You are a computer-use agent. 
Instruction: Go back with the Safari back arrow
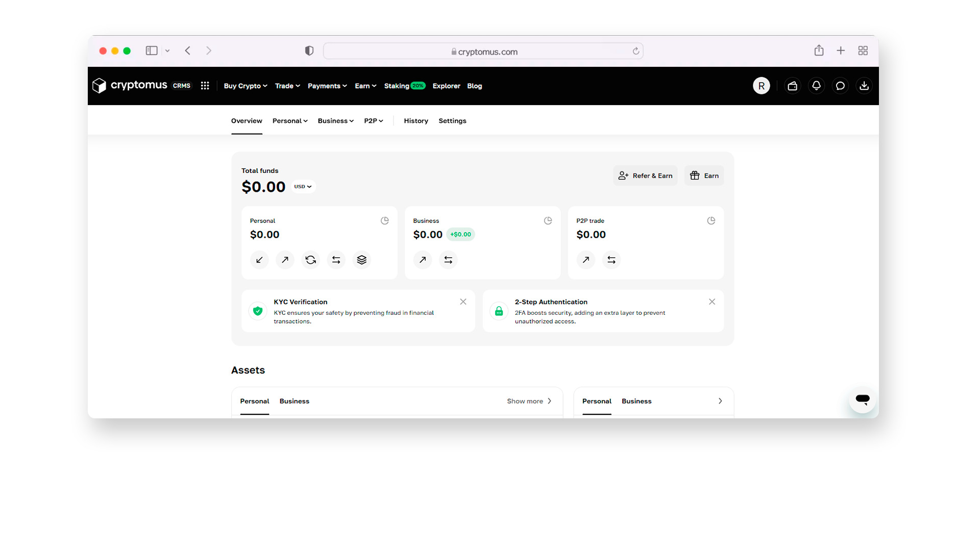pos(187,51)
